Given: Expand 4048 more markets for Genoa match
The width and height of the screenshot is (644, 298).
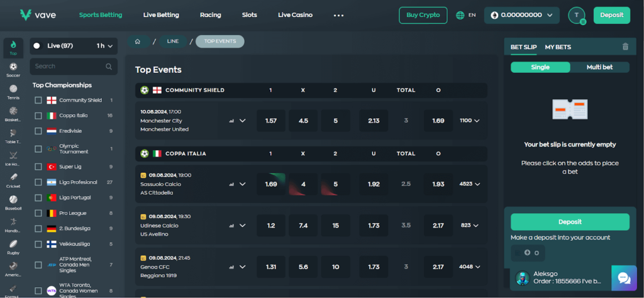Looking at the screenshot, I should pos(469,267).
